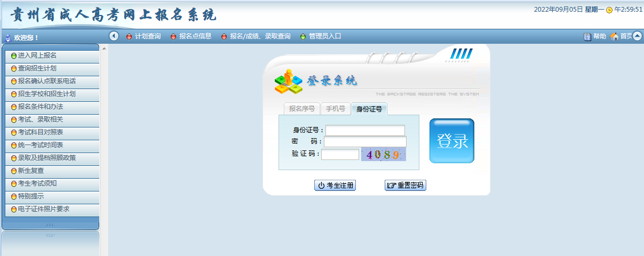Collapse the sidebar panel using dotted handle

(x=50, y=225)
